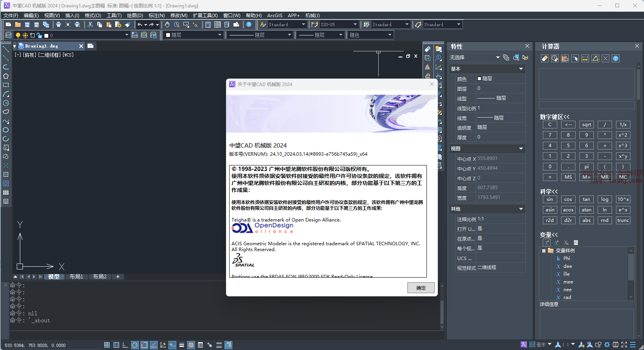Open the 绘图(D) menu

click(x=135, y=16)
